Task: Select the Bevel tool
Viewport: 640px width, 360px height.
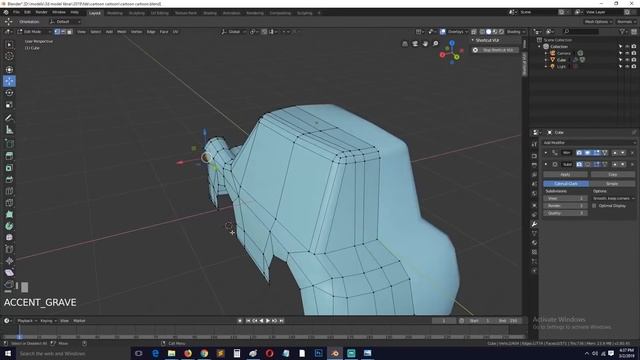Action: pyautogui.click(x=9, y=179)
